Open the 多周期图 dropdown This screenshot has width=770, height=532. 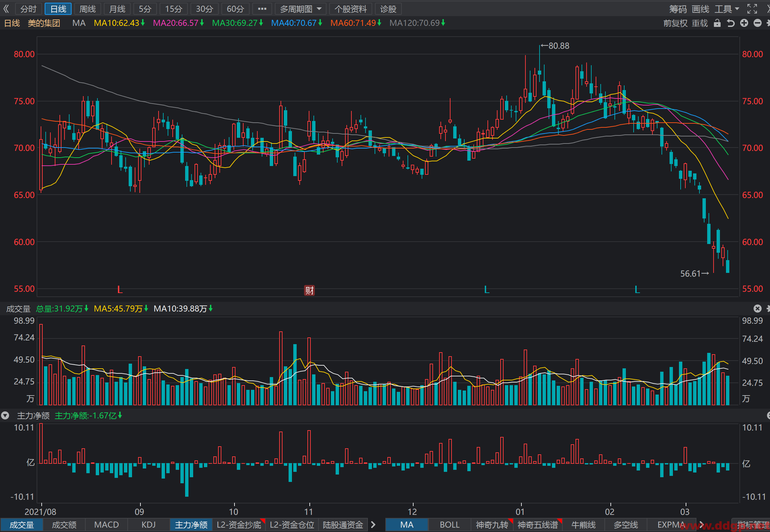[x=301, y=9]
